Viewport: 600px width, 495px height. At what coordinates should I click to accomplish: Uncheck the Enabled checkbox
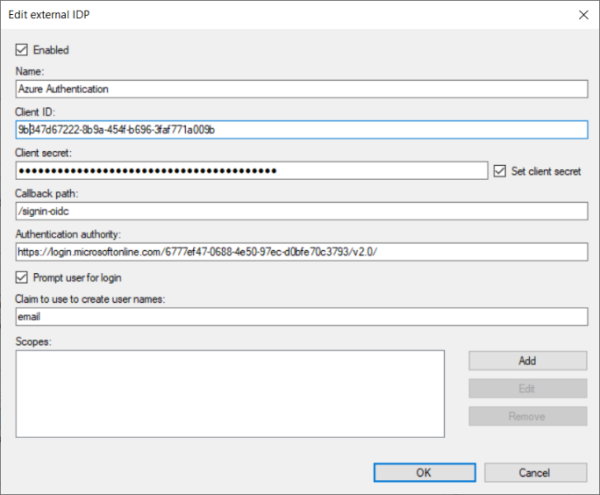tap(22, 49)
